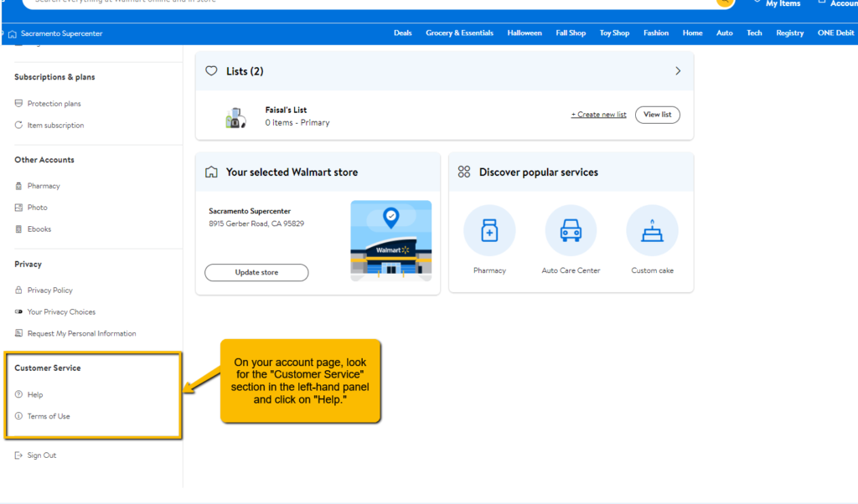This screenshot has width=858, height=504.
Task: Open Request My Personal Information link
Action: 81,333
